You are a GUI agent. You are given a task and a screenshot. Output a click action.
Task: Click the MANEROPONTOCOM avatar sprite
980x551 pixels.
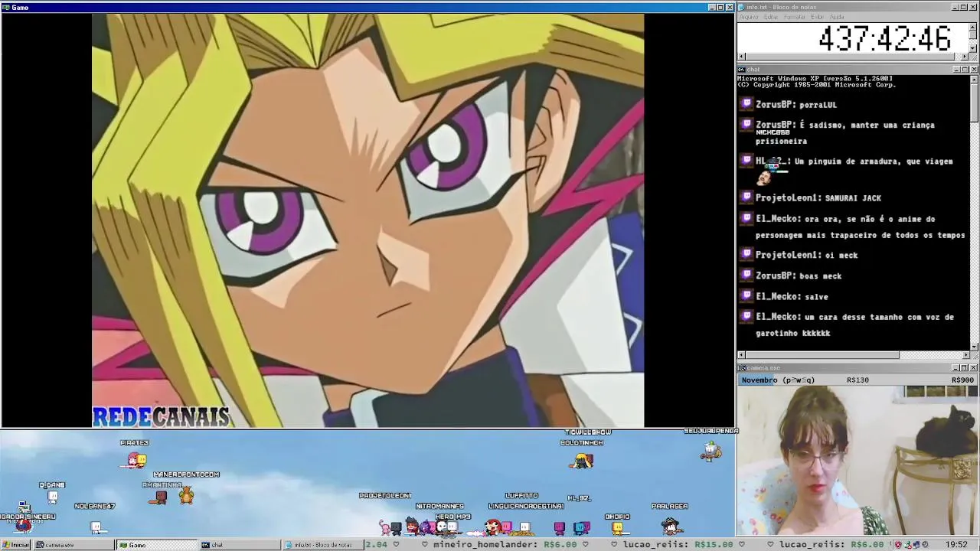point(186,494)
